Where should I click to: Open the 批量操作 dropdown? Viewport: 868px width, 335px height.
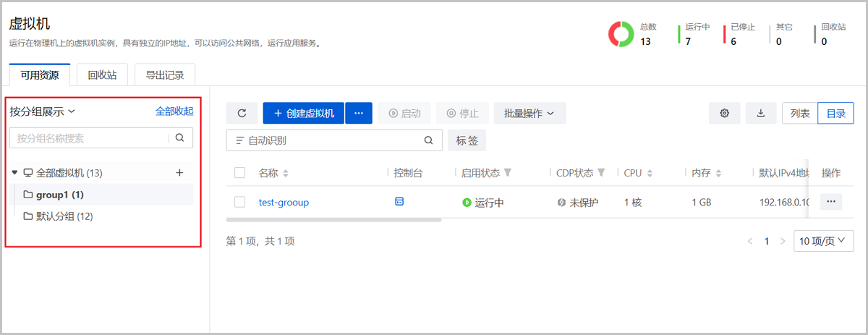pos(529,114)
